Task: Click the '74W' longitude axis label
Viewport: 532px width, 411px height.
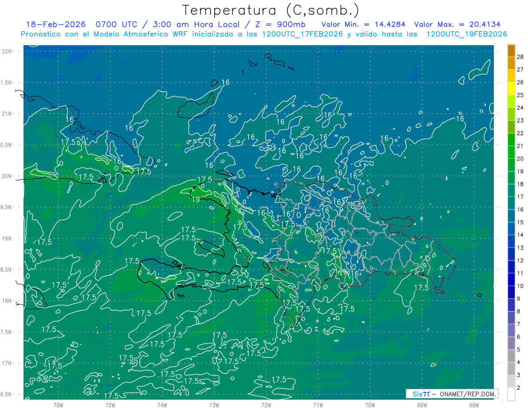Action: point(162,405)
